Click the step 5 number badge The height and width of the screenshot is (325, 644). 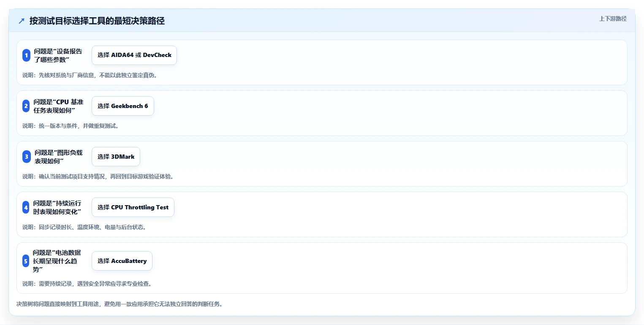coord(26,261)
